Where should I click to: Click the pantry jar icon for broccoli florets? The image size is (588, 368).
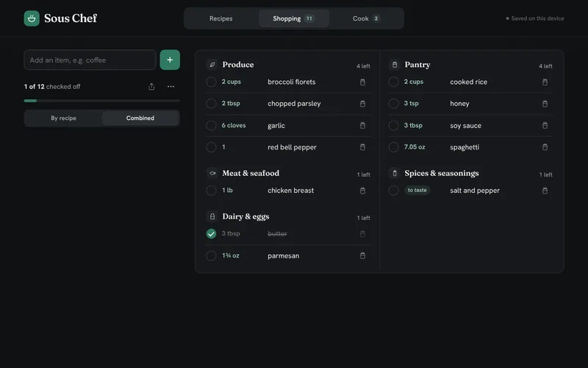point(362,82)
